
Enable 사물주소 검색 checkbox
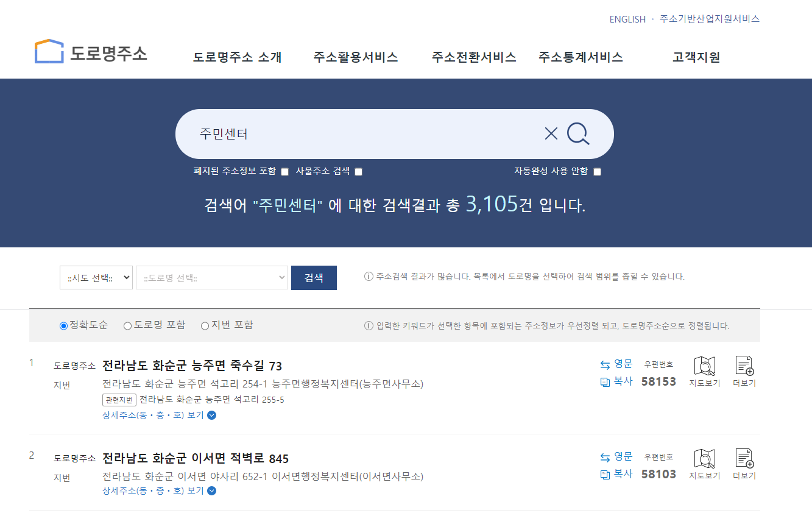[358, 172]
